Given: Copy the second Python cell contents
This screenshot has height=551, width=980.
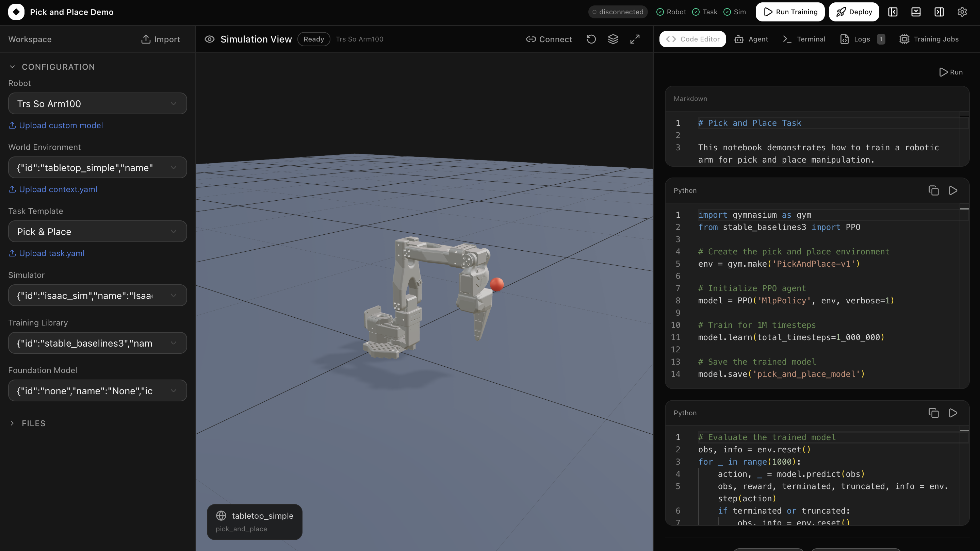Looking at the screenshot, I should [933, 413].
